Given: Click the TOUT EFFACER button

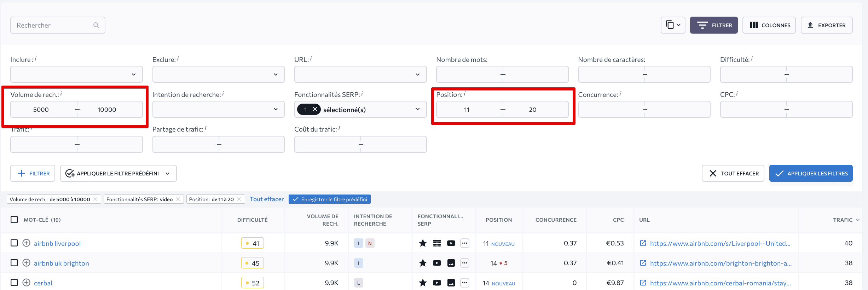Looking at the screenshot, I should [x=733, y=173].
